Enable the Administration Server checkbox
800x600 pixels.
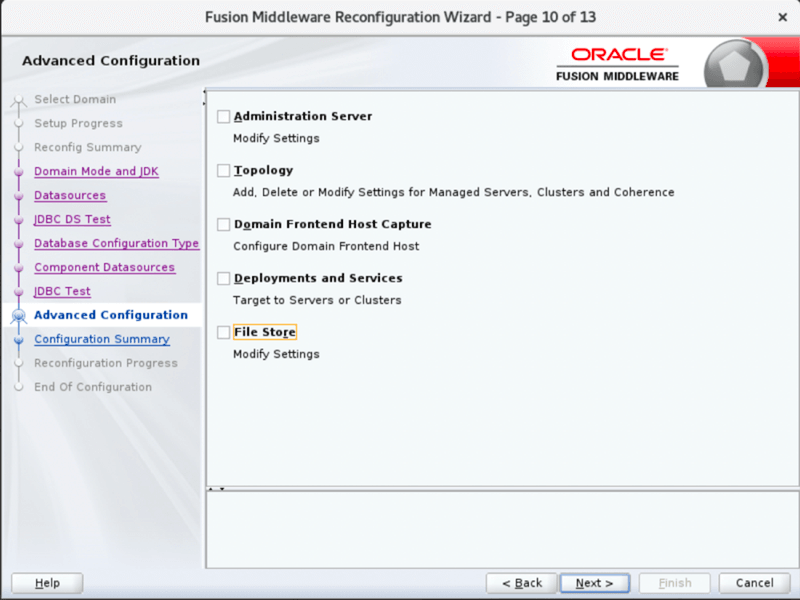[x=223, y=116]
